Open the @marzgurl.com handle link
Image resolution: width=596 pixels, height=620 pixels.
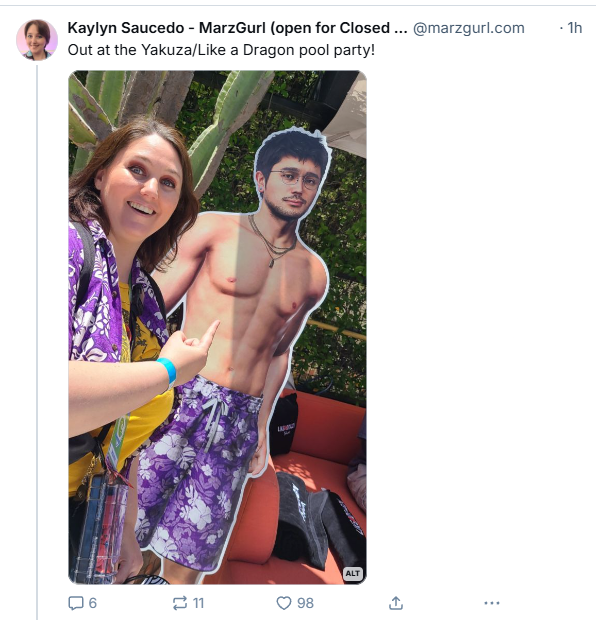(x=469, y=28)
